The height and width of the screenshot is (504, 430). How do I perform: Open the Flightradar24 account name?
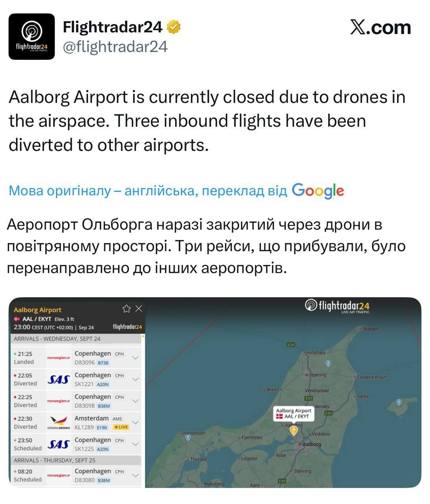click(113, 27)
